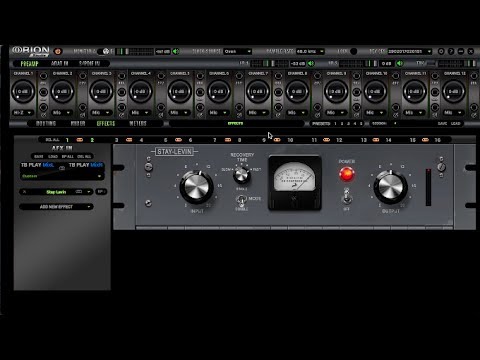The width and height of the screenshot is (480, 360).
Task: Switch to the PREAMP tab
Action: pos(29,63)
